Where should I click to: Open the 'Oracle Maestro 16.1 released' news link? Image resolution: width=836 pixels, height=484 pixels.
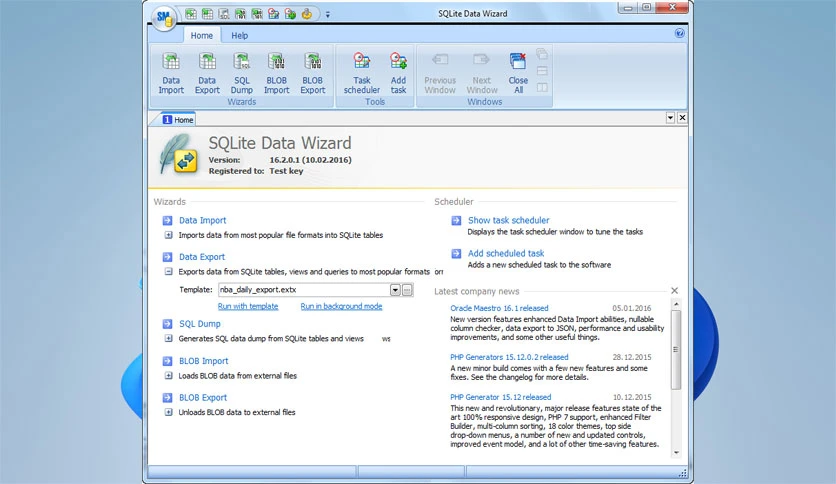click(499, 308)
